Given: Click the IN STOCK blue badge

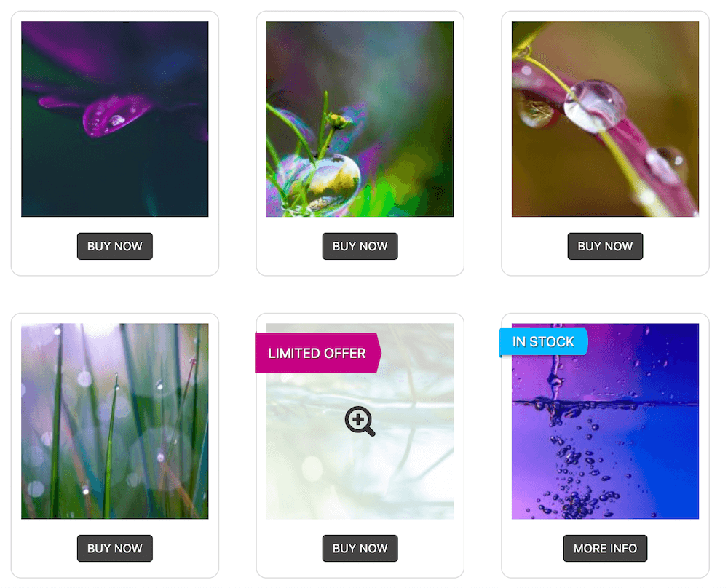Looking at the screenshot, I should 543,342.
